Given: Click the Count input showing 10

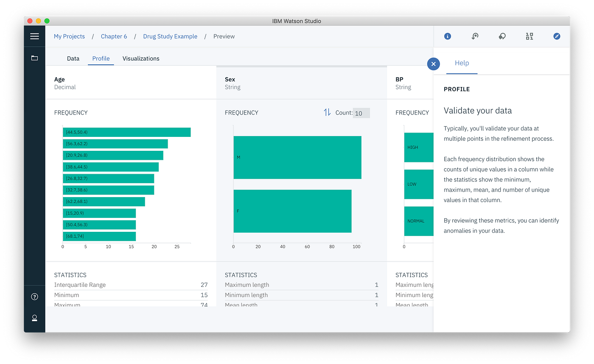Looking at the screenshot, I should click(361, 112).
